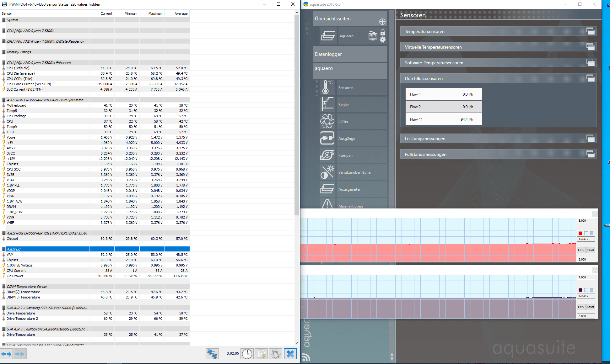This screenshot has height=364, width=610.
Task: Select Datenlogger menu entry
Action: (x=350, y=54)
